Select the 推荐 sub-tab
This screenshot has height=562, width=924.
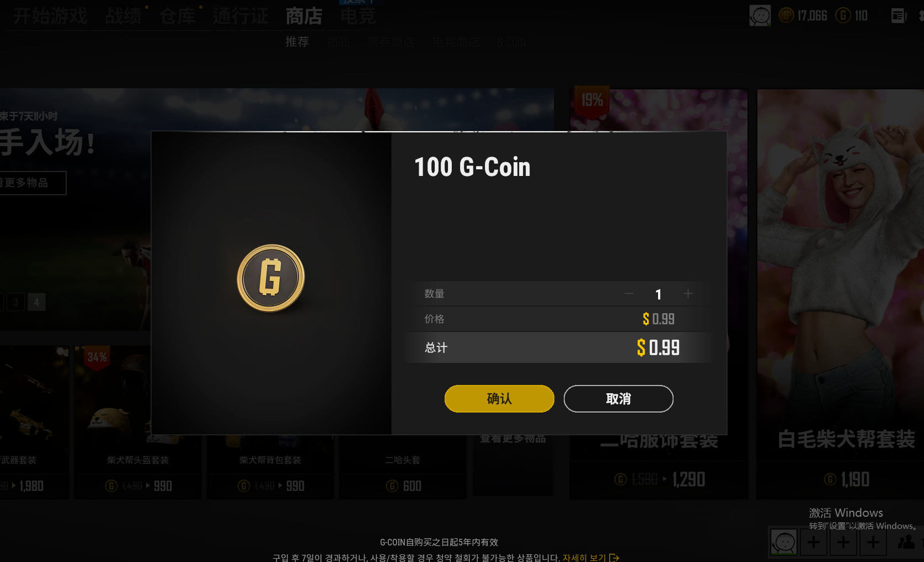click(297, 42)
